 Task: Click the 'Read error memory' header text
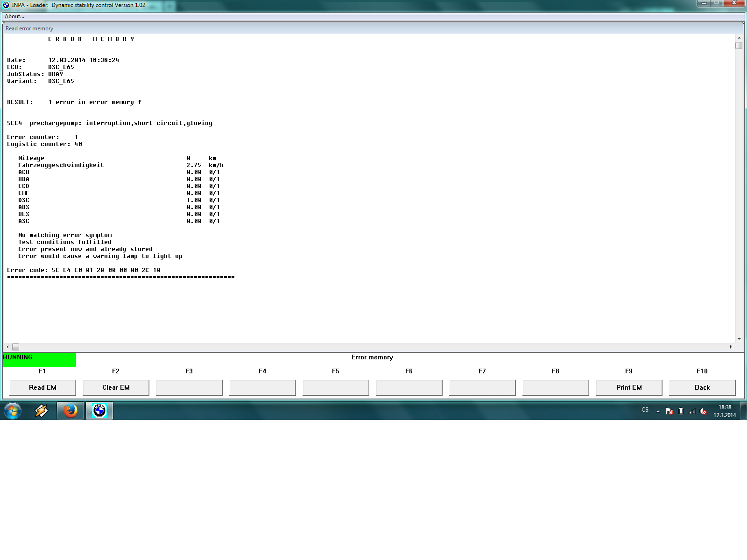coord(29,28)
